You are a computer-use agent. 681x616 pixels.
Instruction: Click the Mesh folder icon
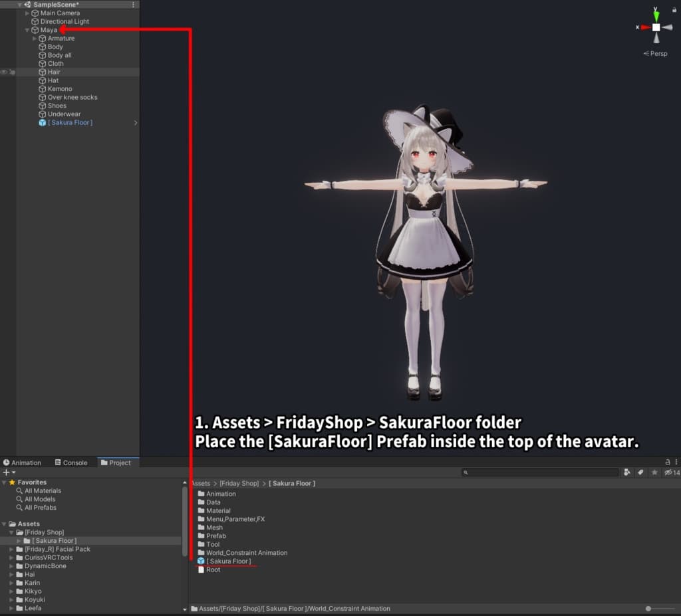point(201,528)
